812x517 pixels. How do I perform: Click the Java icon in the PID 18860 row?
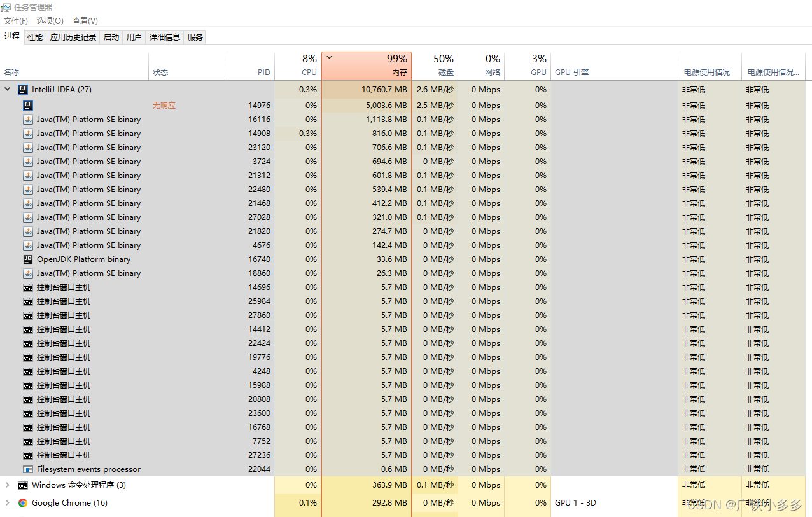pos(27,273)
